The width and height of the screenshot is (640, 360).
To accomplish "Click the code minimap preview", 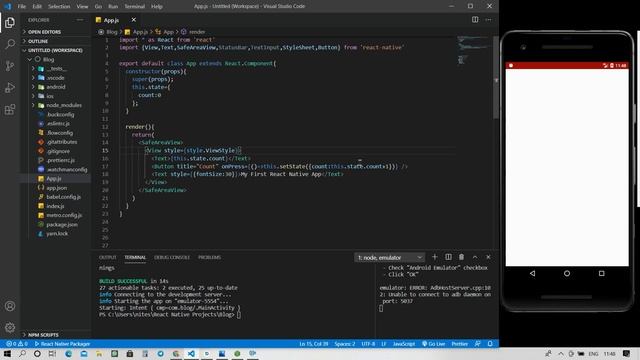I will pyautogui.click(x=473, y=50).
